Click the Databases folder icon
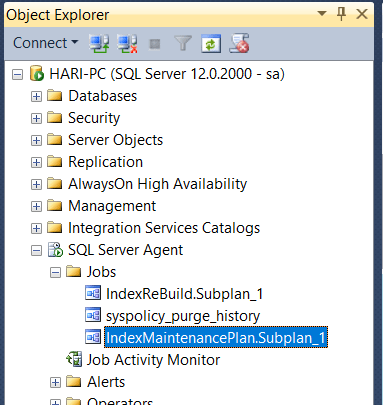383x405 pixels. pos(54,96)
